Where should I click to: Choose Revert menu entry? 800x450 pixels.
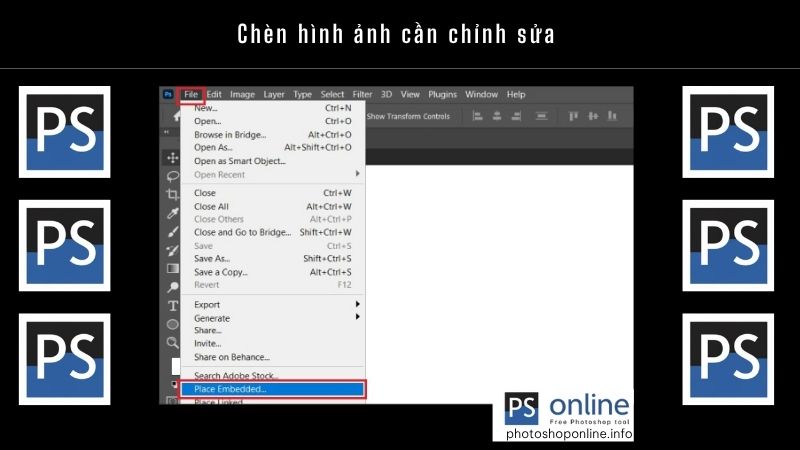pyautogui.click(x=273, y=285)
